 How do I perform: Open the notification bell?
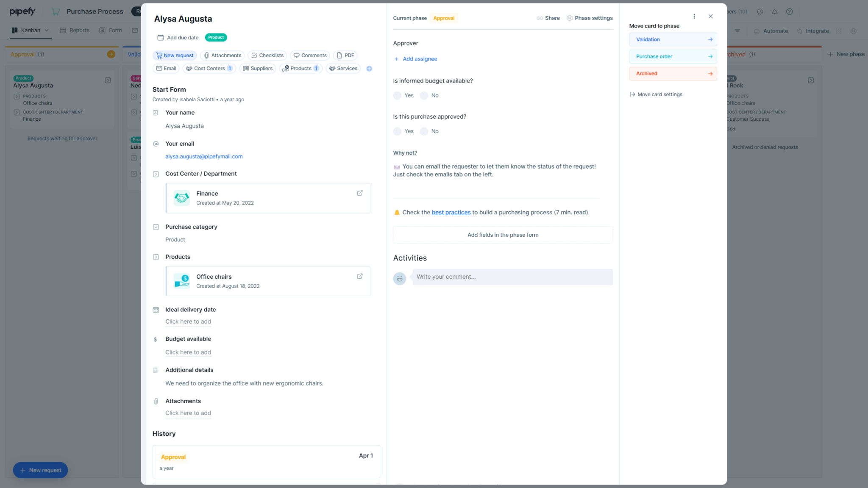(774, 11)
